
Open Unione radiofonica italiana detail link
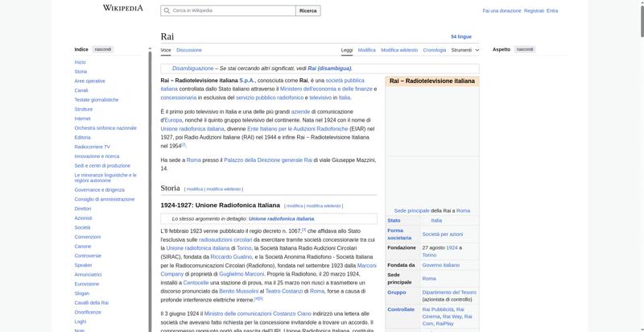(x=281, y=219)
